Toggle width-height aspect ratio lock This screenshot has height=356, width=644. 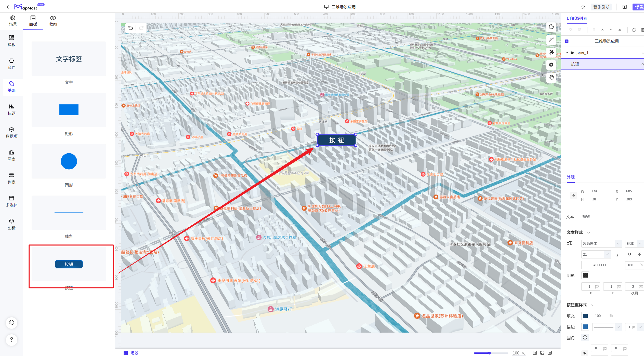pyautogui.click(x=573, y=195)
